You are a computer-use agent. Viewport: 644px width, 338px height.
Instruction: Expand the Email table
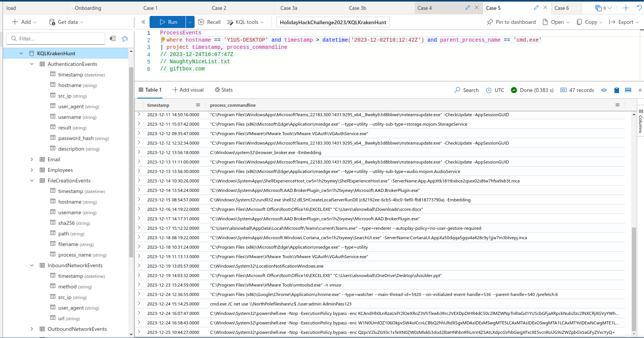point(32,159)
